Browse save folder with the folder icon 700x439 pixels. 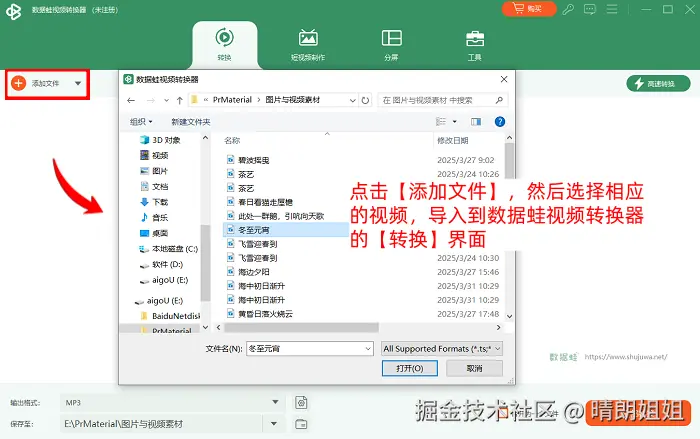pos(301,424)
